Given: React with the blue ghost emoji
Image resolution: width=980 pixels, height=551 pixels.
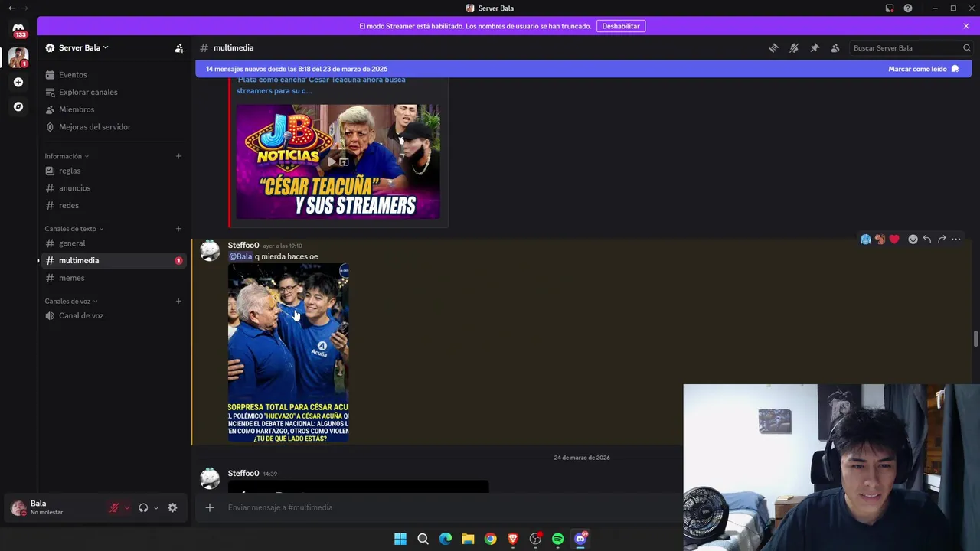Looking at the screenshot, I should [x=865, y=240].
